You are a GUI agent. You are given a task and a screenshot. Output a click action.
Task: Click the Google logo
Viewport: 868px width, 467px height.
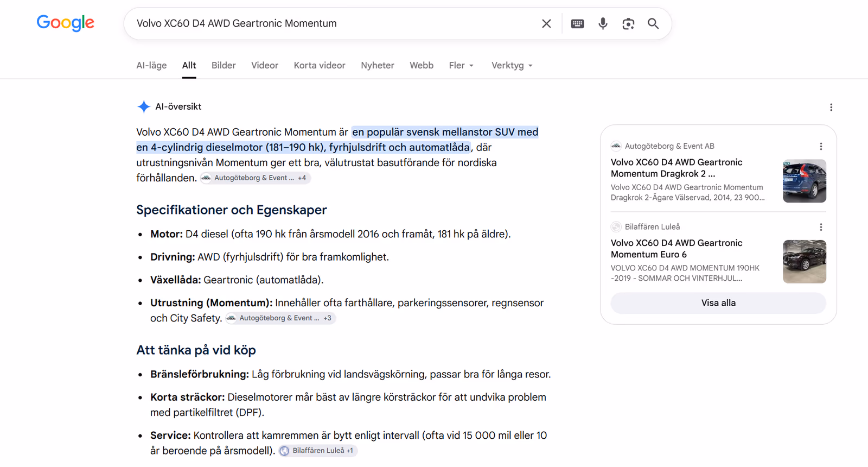[65, 23]
